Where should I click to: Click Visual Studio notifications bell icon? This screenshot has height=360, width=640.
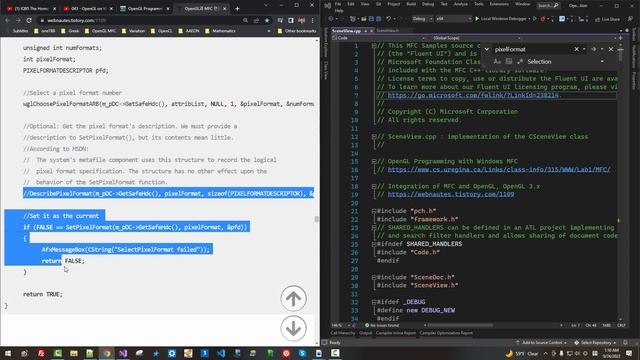click(626, 343)
